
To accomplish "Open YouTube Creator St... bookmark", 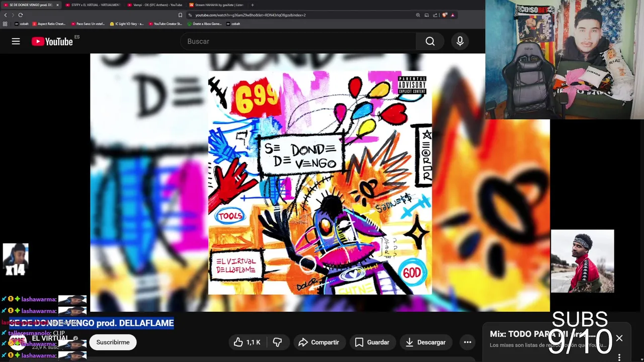I will 166,24.
